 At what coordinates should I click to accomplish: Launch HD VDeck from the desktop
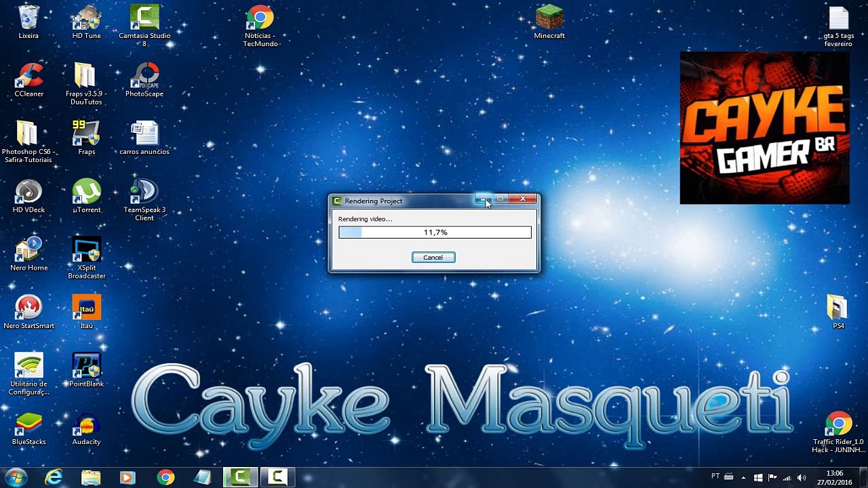click(28, 197)
